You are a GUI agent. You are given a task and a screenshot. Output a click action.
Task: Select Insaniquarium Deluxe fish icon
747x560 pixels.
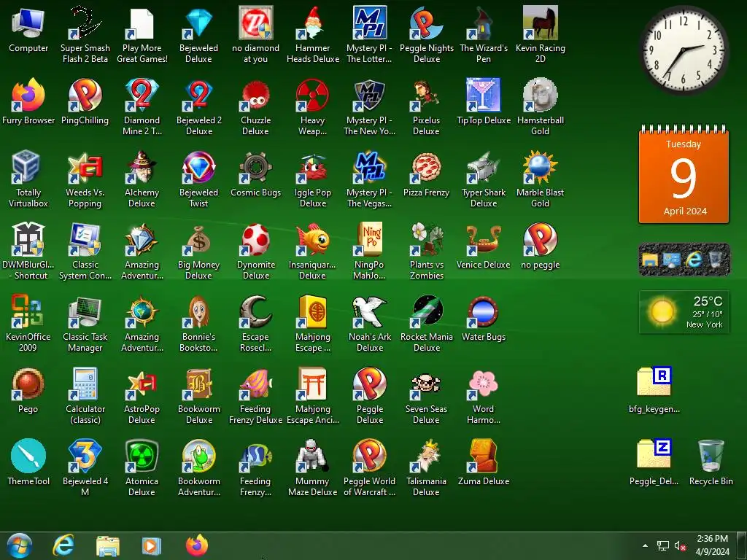click(x=312, y=239)
